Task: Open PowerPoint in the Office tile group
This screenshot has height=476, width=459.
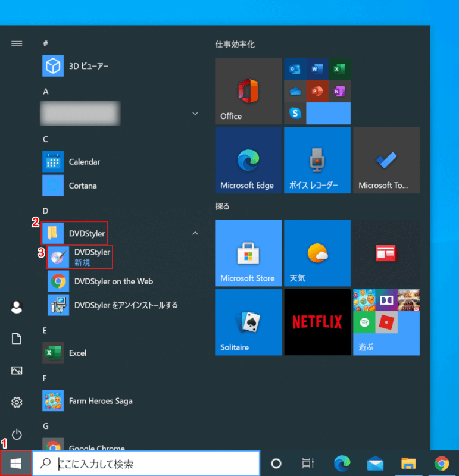Action: coord(317,91)
